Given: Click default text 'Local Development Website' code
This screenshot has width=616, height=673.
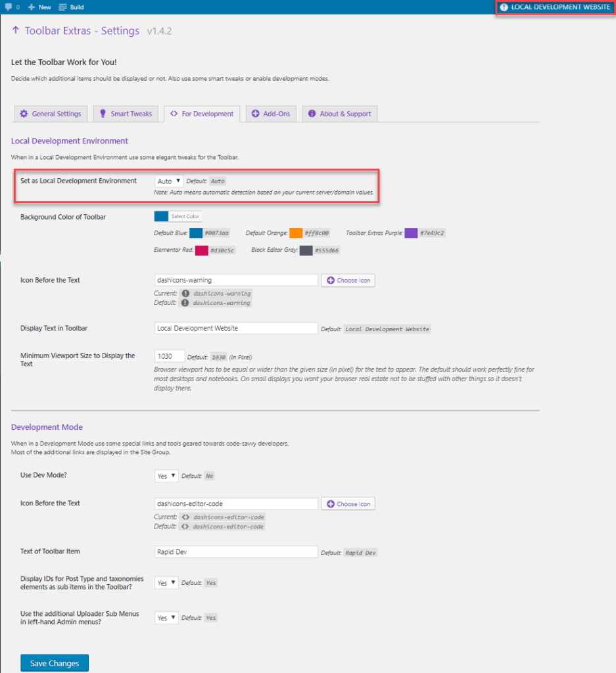Looking at the screenshot, I should [387, 329].
